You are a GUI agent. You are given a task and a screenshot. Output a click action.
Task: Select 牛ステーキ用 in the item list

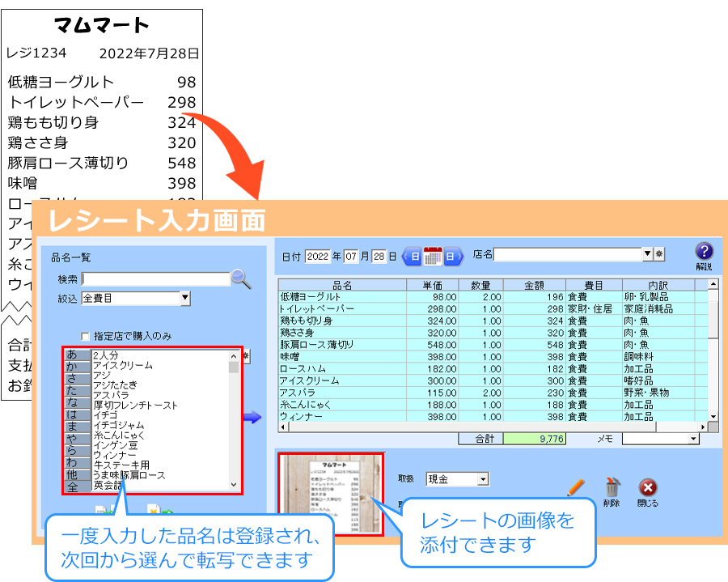(x=121, y=465)
